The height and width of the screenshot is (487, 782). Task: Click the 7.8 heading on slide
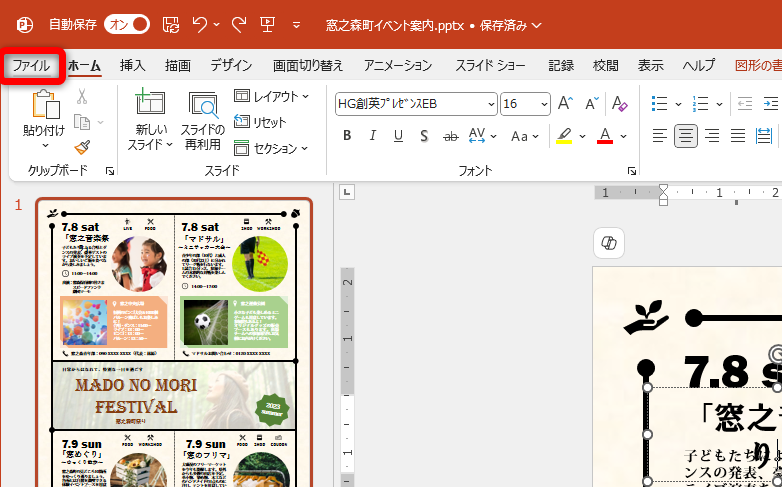[x=732, y=371]
